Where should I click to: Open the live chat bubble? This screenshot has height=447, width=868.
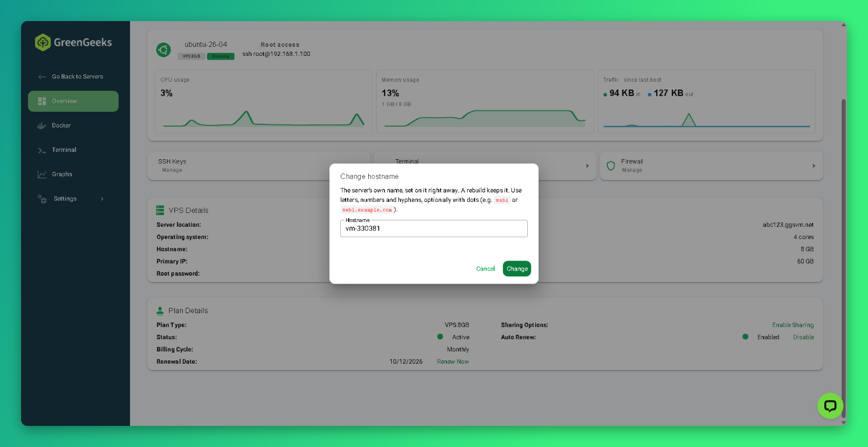[x=831, y=406]
